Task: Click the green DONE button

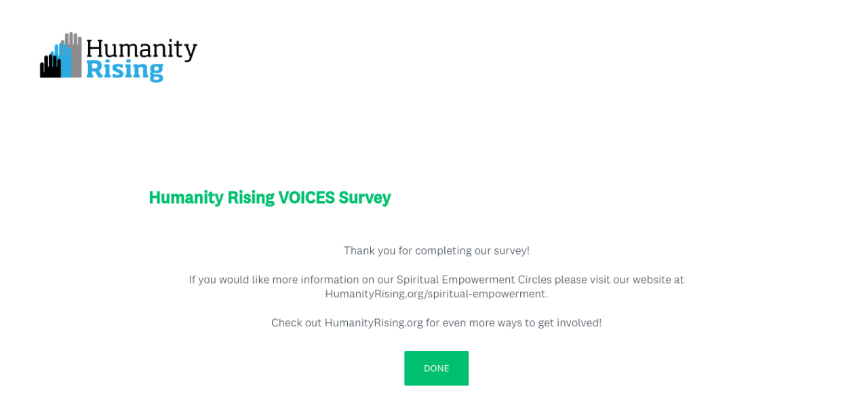Action: click(436, 368)
